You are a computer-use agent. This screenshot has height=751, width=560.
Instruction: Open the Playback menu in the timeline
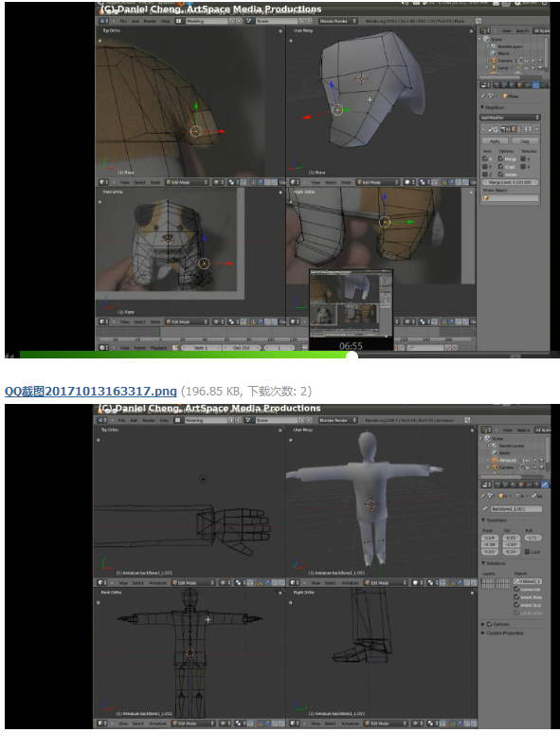tap(158, 348)
